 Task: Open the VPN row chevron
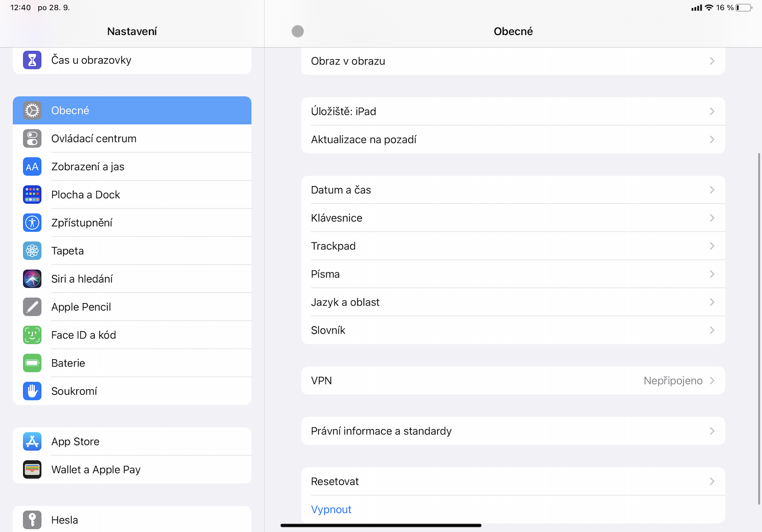tap(712, 381)
